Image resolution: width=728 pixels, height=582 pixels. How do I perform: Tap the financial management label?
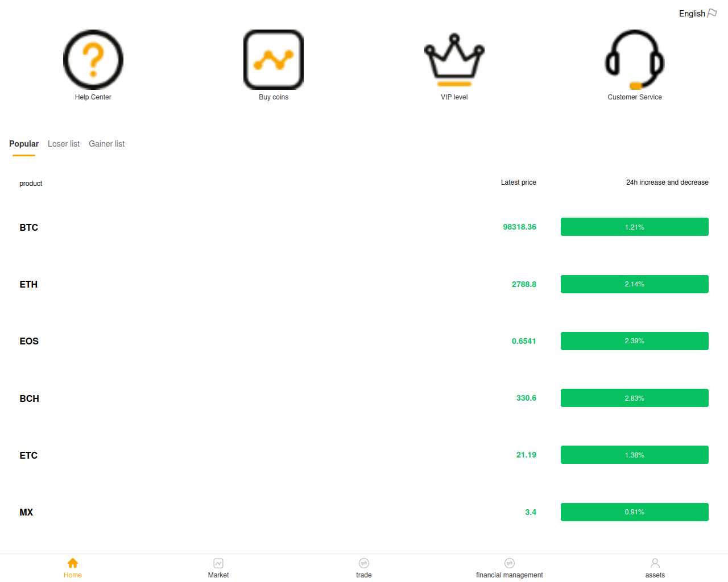[x=510, y=575]
